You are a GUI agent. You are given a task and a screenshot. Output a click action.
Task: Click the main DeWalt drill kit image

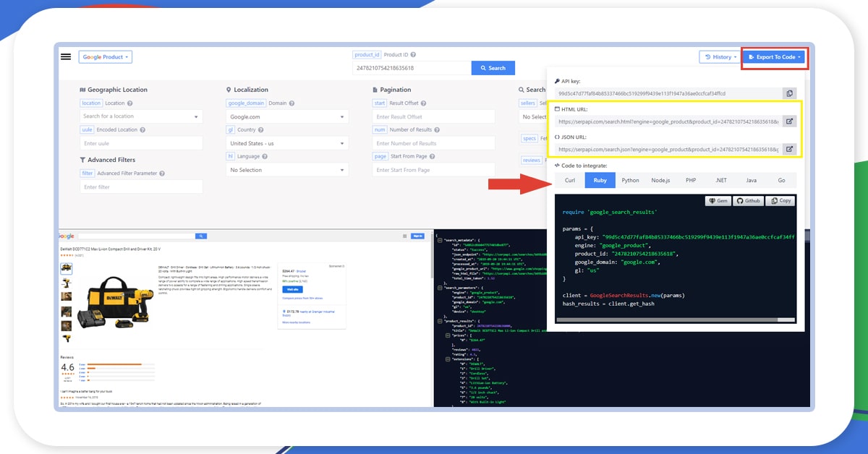116,302
